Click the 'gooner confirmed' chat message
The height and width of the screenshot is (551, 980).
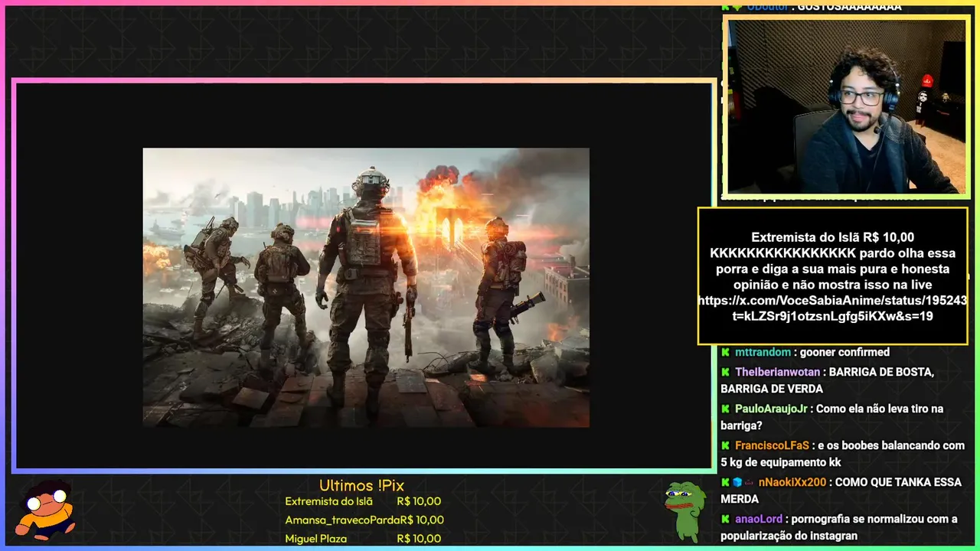pyautogui.click(x=844, y=352)
